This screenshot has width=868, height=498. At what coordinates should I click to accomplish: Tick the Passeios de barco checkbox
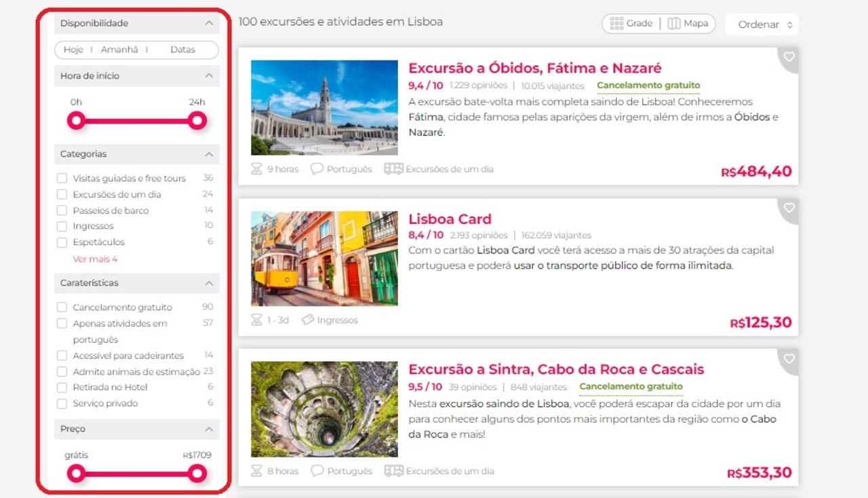(x=62, y=210)
